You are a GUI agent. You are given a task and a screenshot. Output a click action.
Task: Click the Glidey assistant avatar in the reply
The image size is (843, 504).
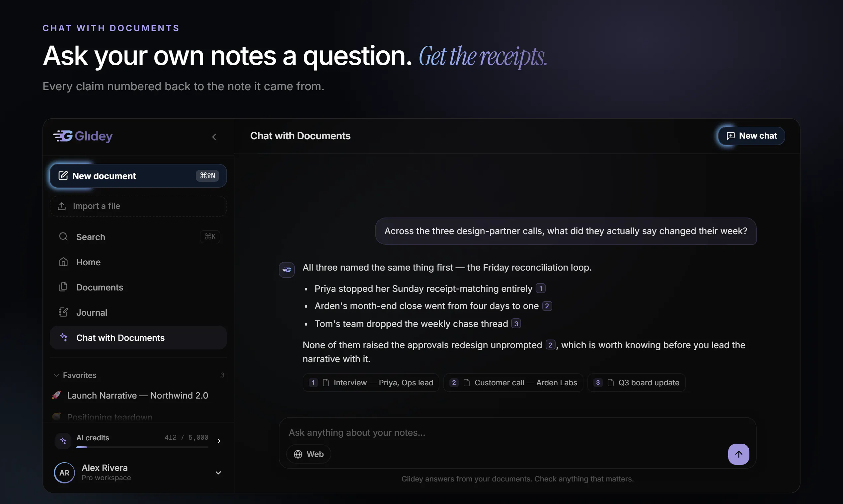coord(286,270)
